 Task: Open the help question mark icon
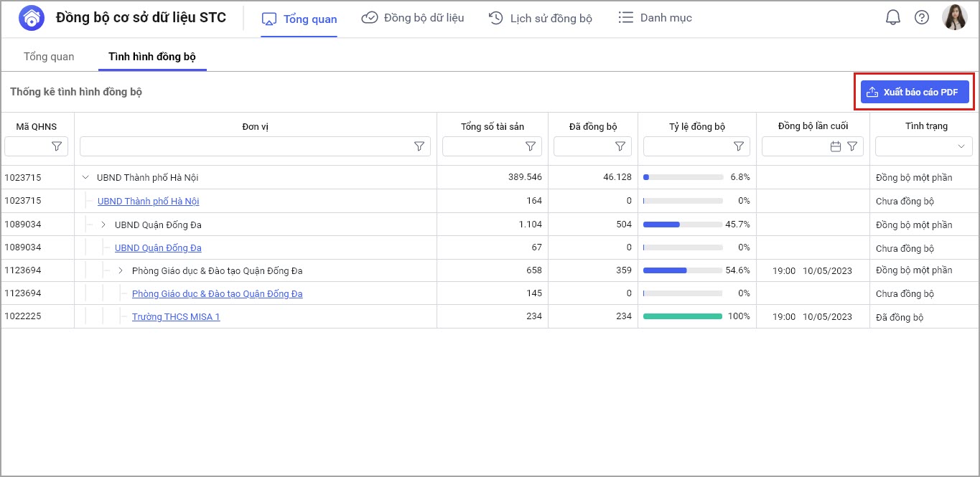click(x=922, y=18)
